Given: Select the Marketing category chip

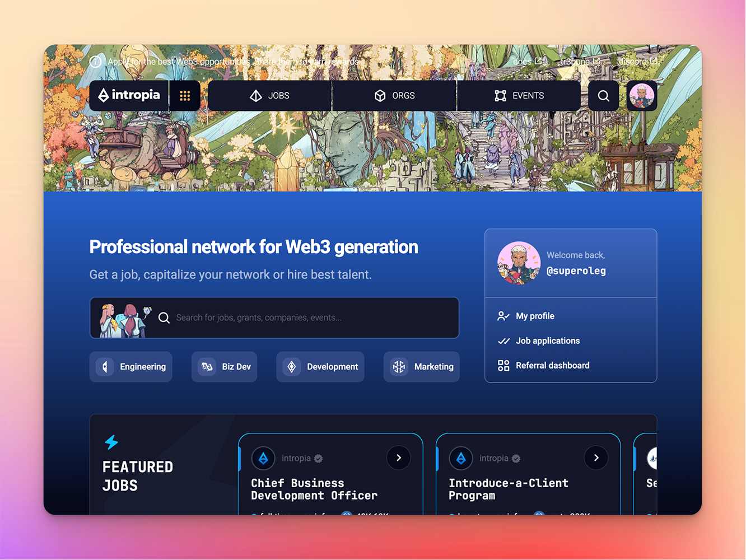Looking at the screenshot, I should point(422,367).
